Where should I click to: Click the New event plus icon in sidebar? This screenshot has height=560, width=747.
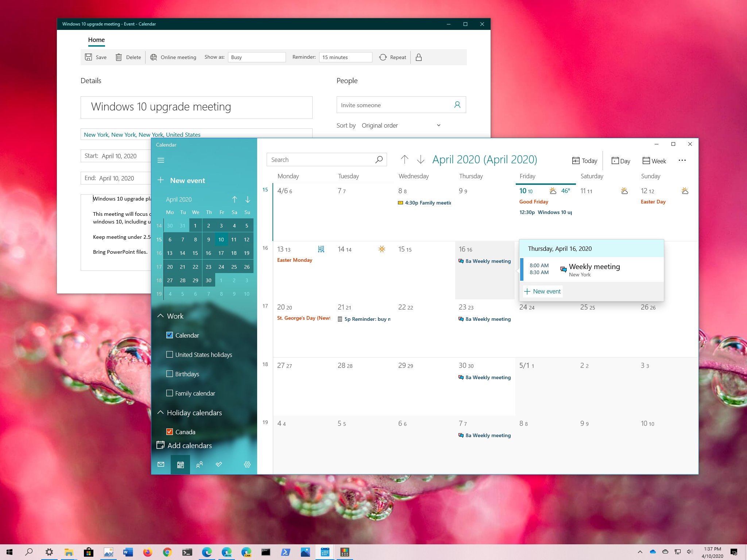[x=162, y=180]
